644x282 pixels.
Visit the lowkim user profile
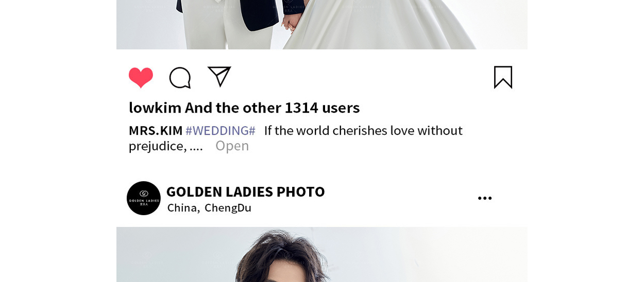click(155, 108)
